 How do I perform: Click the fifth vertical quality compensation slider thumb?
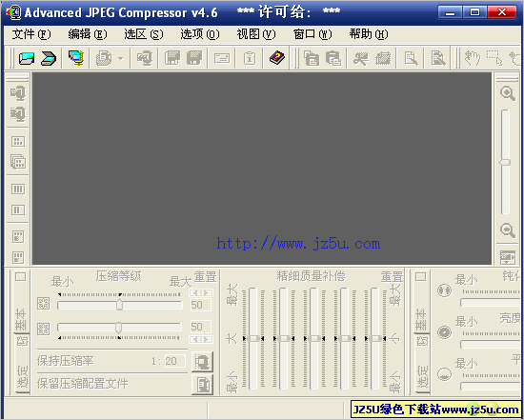pyautogui.click(x=375, y=338)
